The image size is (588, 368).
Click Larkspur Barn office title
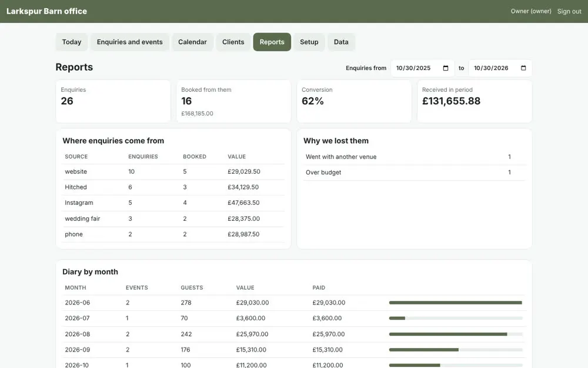pyautogui.click(x=46, y=11)
